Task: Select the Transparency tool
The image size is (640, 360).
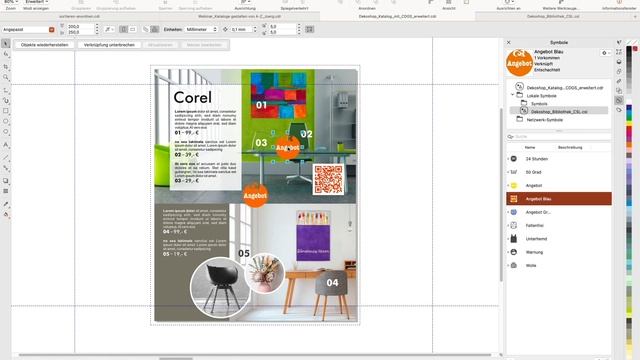Action: 6,191
